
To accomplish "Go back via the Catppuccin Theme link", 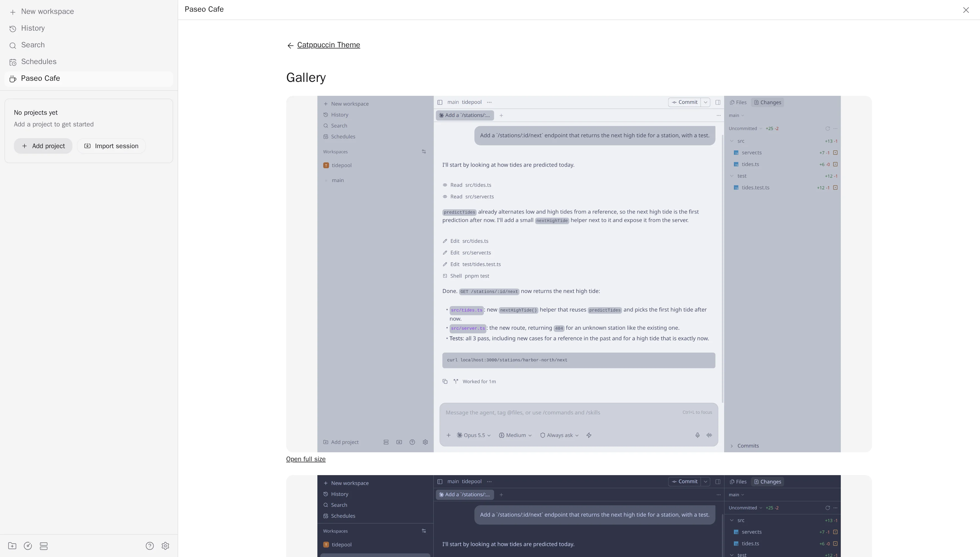I will click(x=329, y=45).
